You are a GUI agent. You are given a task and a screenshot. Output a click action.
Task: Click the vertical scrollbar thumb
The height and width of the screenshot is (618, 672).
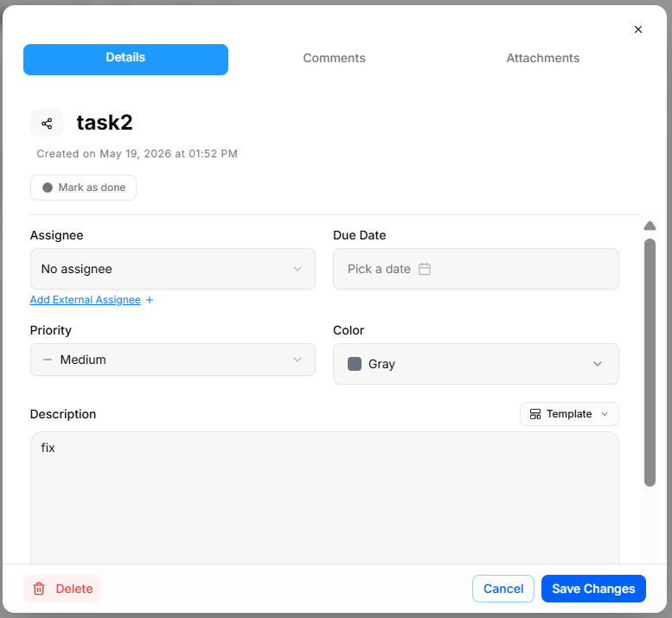(x=650, y=362)
